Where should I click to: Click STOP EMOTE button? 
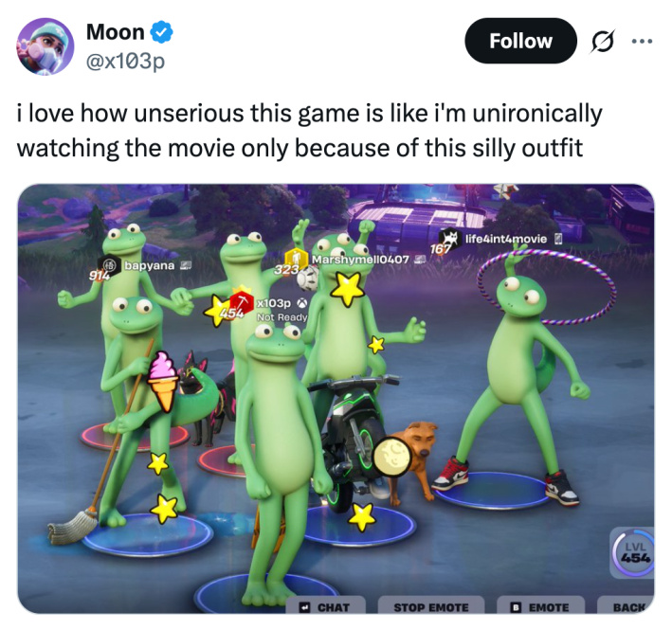(x=430, y=606)
